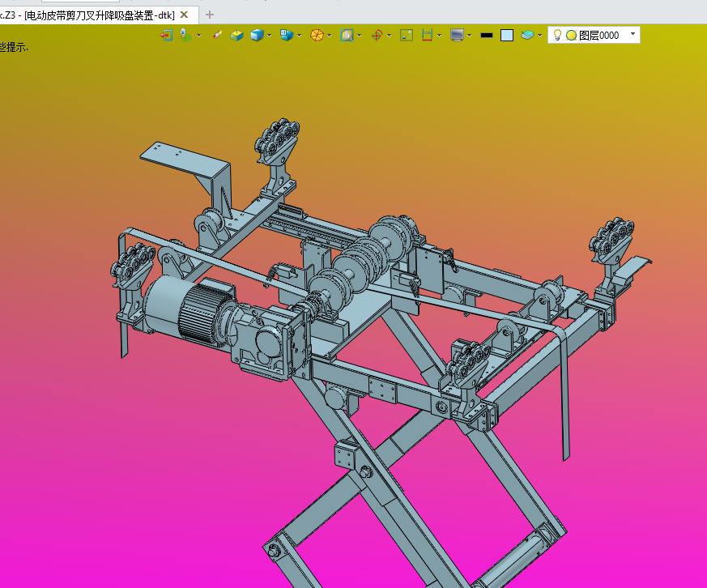Click the yellow-topped box view icon
The width and height of the screenshot is (707, 588).
[x=236, y=35]
